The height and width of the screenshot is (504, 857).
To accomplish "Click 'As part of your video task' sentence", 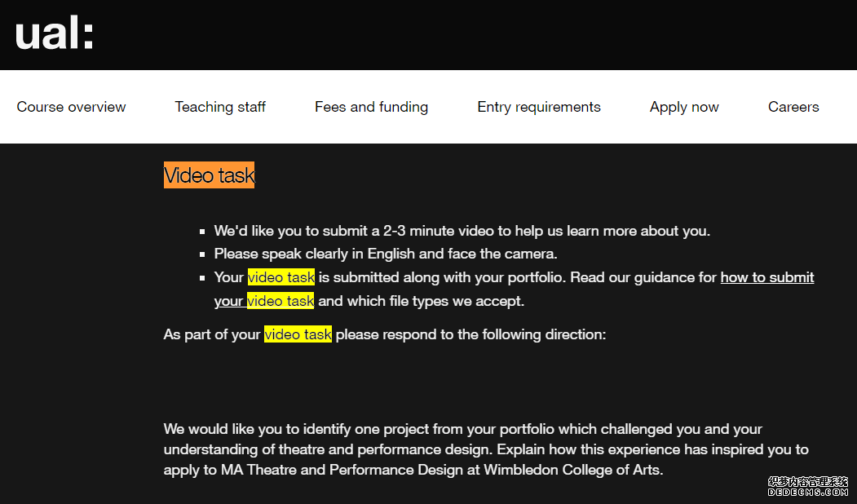I will pos(385,334).
